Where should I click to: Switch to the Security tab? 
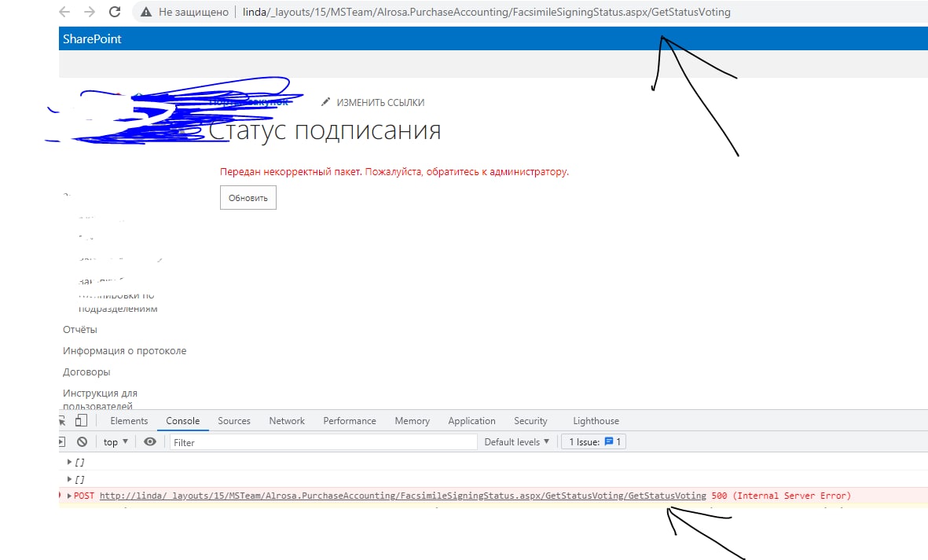click(x=530, y=420)
